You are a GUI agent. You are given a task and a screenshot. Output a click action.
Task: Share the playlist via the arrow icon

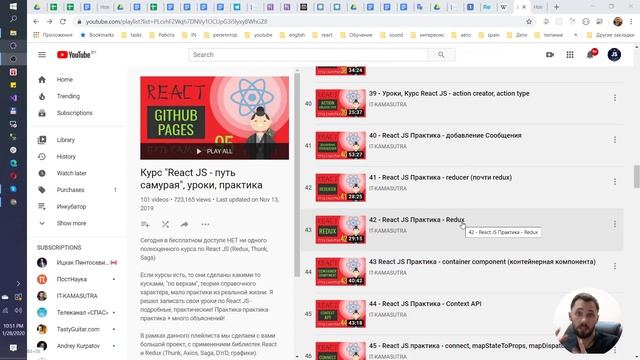click(x=184, y=224)
